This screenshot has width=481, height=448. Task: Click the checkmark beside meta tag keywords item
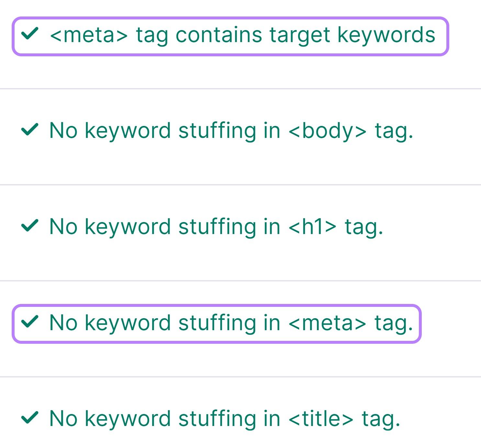point(30,34)
